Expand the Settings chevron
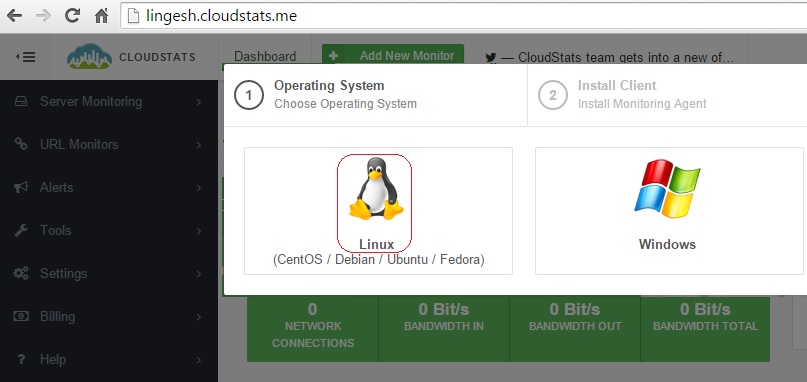Screen dimensions: 807x382 pos(199,274)
